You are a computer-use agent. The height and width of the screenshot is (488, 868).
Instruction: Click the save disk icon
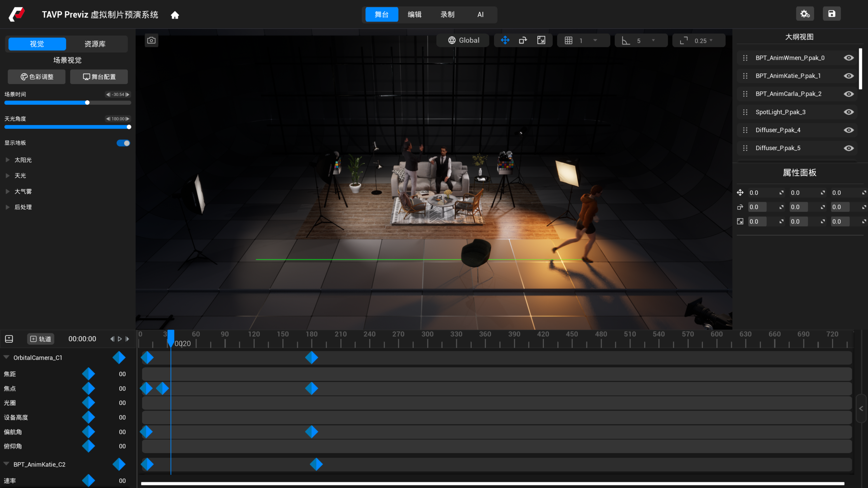pyautogui.click(x=832, y=14)
